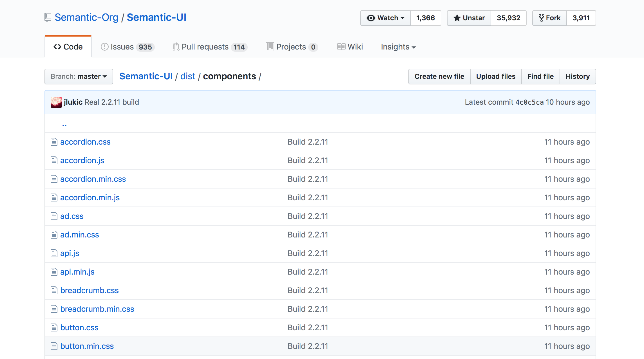Image resolution: width=644 pixels, height=359 pixels.
Task: Open the breadcrumb.css file link
Action: coord(90,290)
